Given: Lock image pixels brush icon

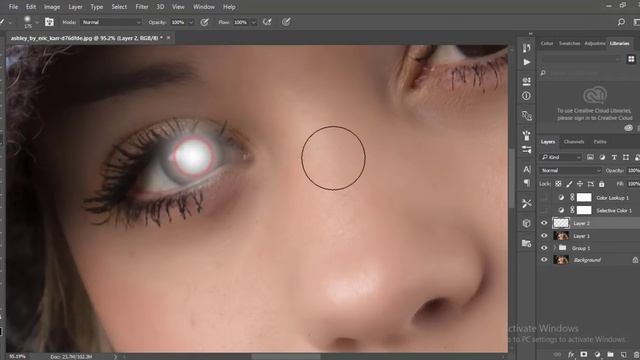Looking at the screenshot, I should (x=569, y=184).
